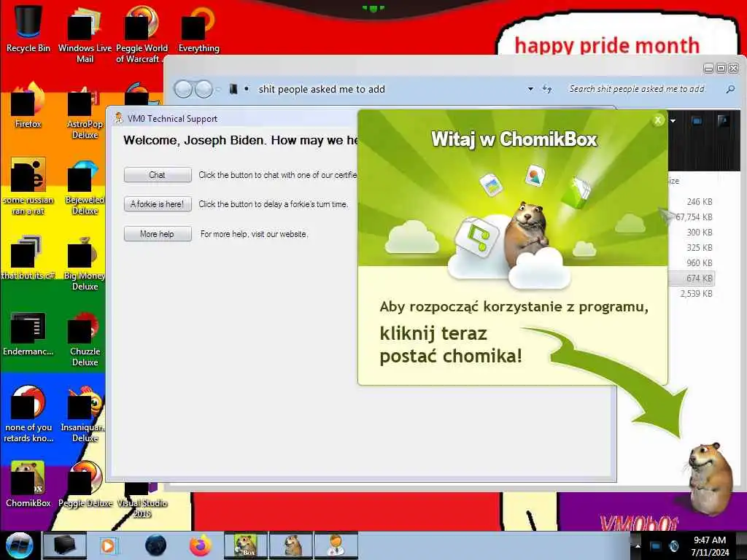Launch Firefox from the taskbar
This screenshot has width=747, height=560.
pyautogui.click(x=201, y=545)
